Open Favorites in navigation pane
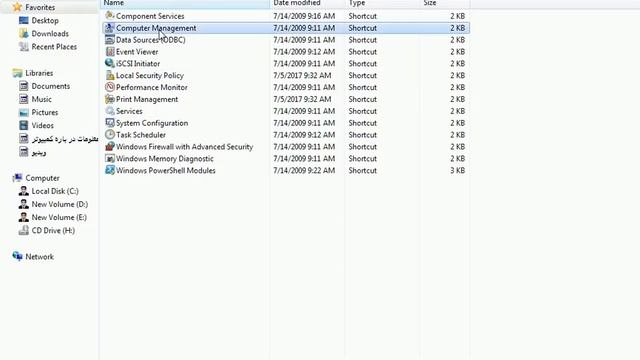640x360 pixels. click(x=40, y=7)
